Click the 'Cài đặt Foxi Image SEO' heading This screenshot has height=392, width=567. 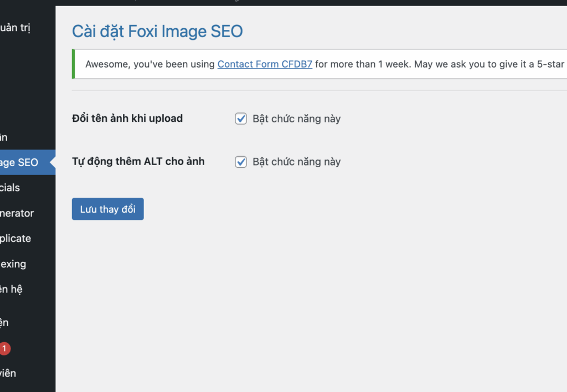coord(157,32)
